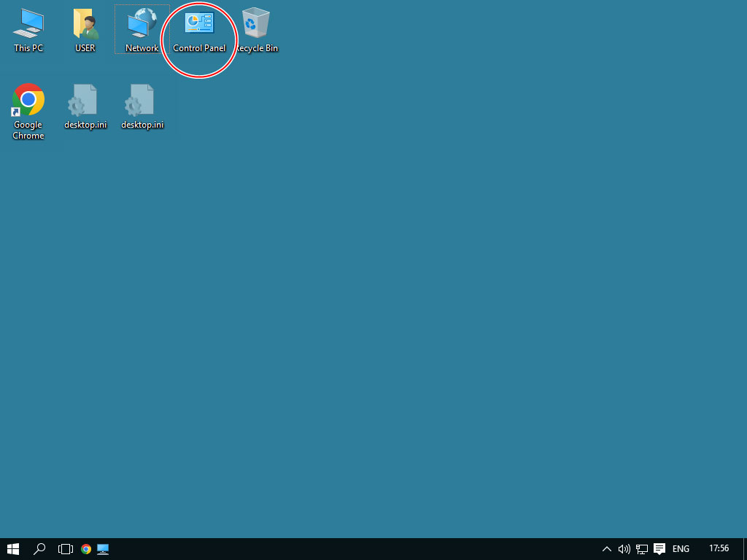Click the network status tray icon

(642, 549)
